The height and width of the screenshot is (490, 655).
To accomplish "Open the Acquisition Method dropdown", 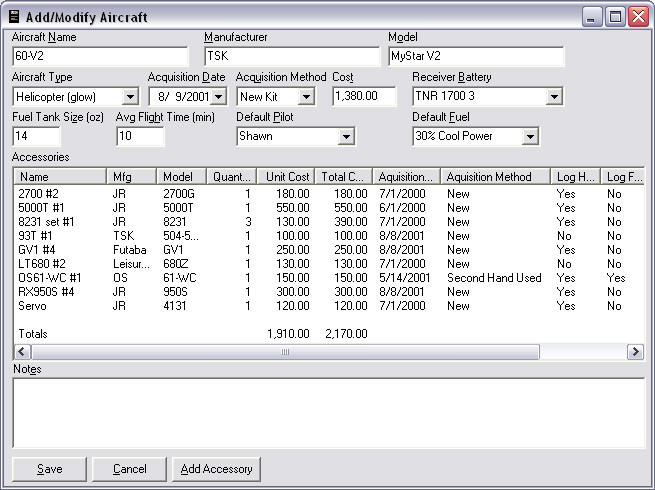I will pyautogui.click(x=306, y=97).
